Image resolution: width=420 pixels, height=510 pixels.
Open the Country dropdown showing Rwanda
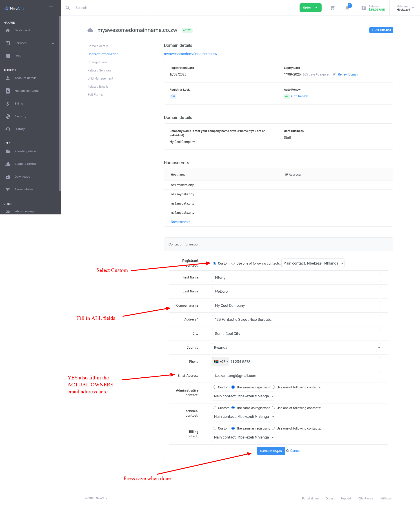point(296,348)
